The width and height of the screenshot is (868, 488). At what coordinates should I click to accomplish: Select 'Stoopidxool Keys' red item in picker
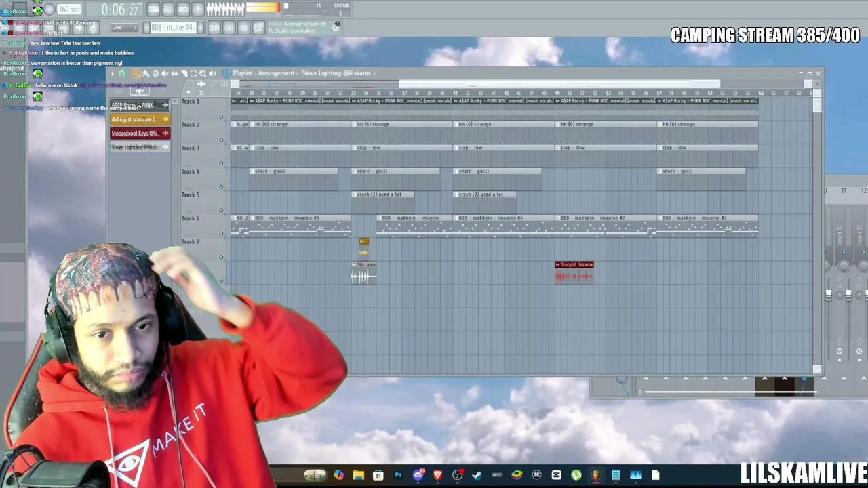(x=140, y=133)
